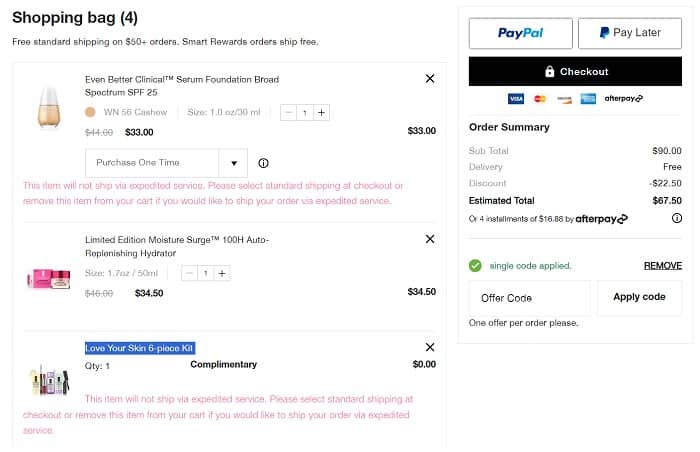The image size is (700, 452).
Task: Decrease quantity of the serum foundation
Action: click(289, 112)
